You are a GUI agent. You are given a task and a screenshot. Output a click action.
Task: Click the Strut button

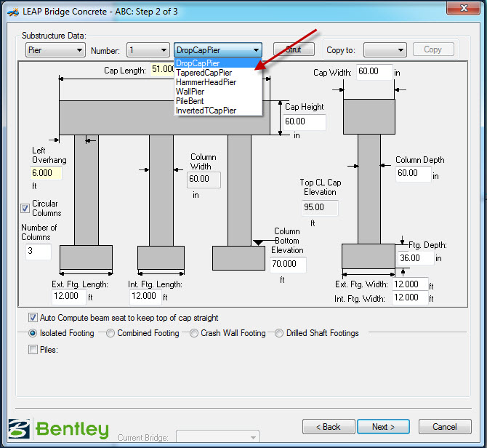(x=294, y=49)
